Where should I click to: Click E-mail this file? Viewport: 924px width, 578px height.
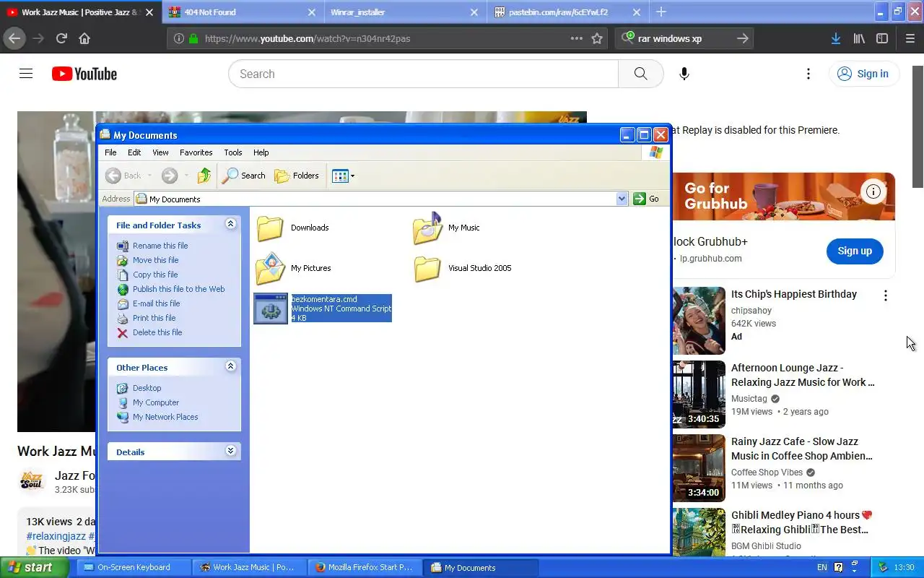[148, 303]
